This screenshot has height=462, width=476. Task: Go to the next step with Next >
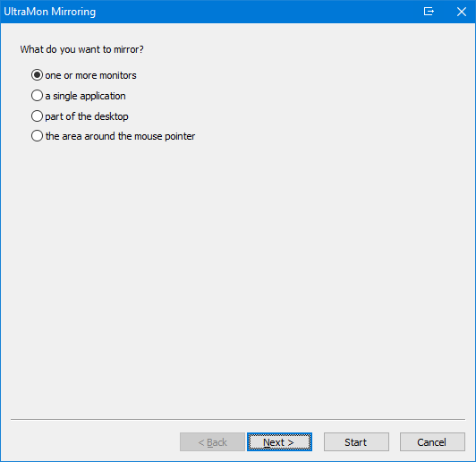pyautogui.click(x=279, y=442)
